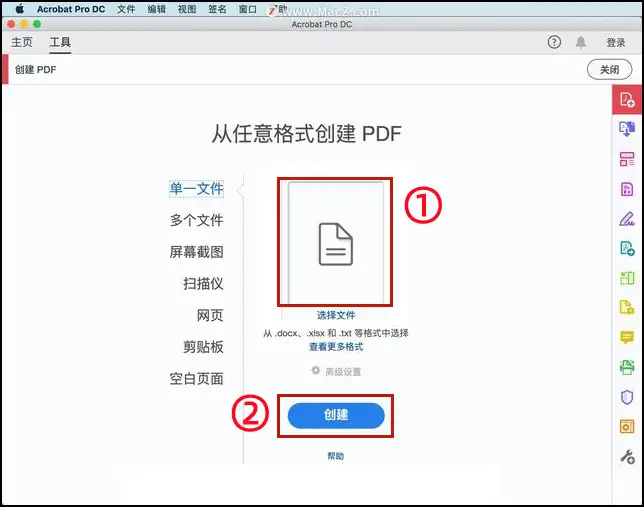
Task: Select the 单一文件 option
Action: click(x=196, y=189)
